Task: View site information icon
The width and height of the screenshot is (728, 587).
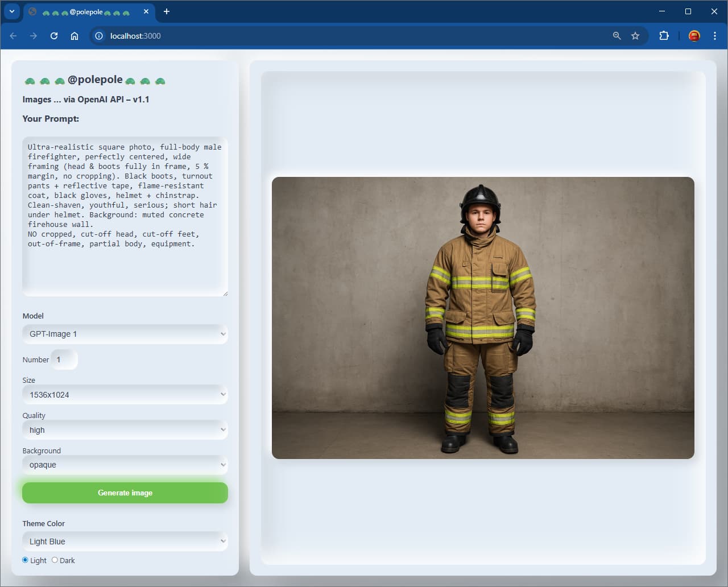Action: tap(99, 36)
